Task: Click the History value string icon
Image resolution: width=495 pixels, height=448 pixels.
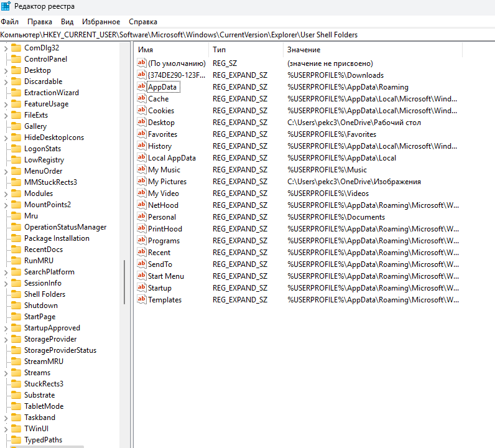Action: click(141, 146)
